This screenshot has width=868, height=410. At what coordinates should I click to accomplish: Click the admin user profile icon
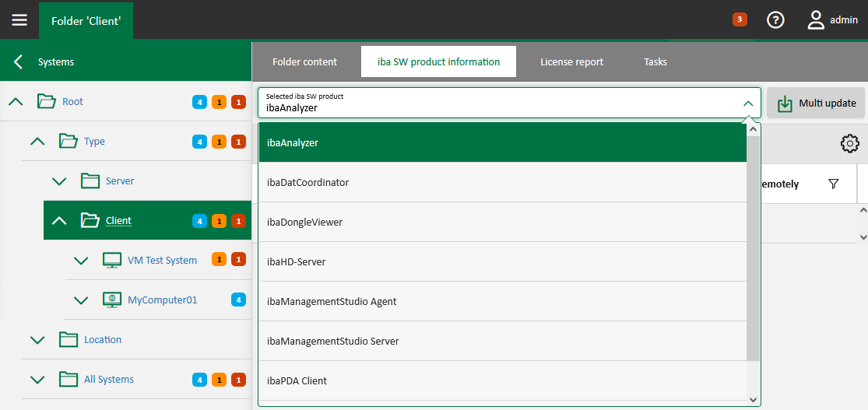[816, 20]
